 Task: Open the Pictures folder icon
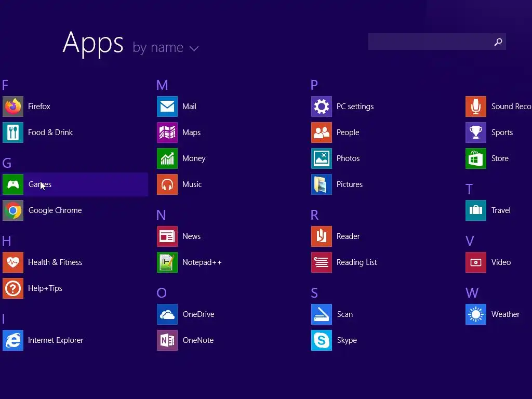(x=322, y=184)
